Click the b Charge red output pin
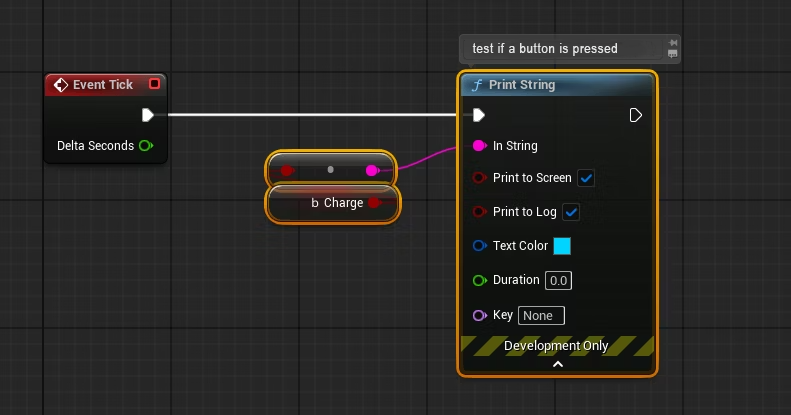 point(374,203)
